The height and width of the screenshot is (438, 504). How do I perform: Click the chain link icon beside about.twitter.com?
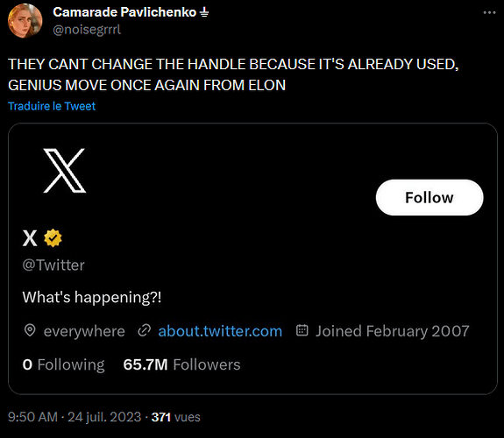145,330
